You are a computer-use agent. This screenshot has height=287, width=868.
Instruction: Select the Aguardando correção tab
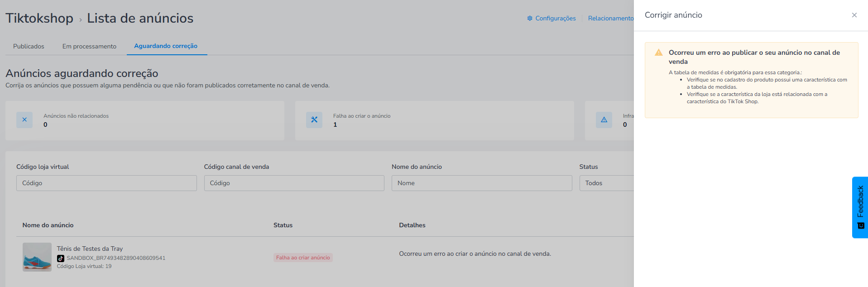(x=166, y=46)
